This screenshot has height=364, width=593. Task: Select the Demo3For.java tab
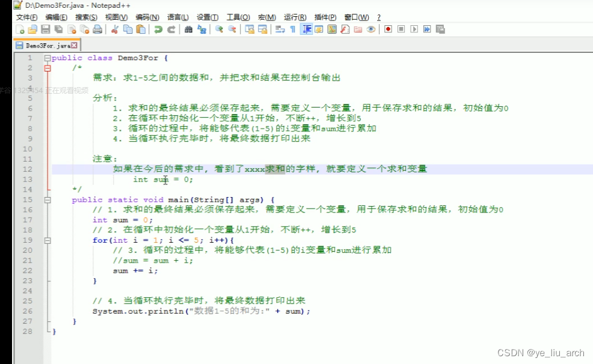coord(48,45)
